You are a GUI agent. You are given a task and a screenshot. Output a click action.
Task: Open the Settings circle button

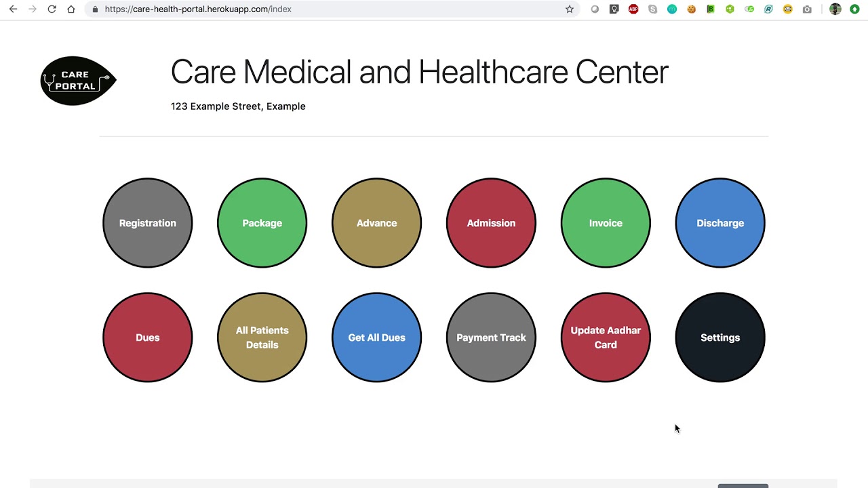pyautogui.click(x=720, y=338)
